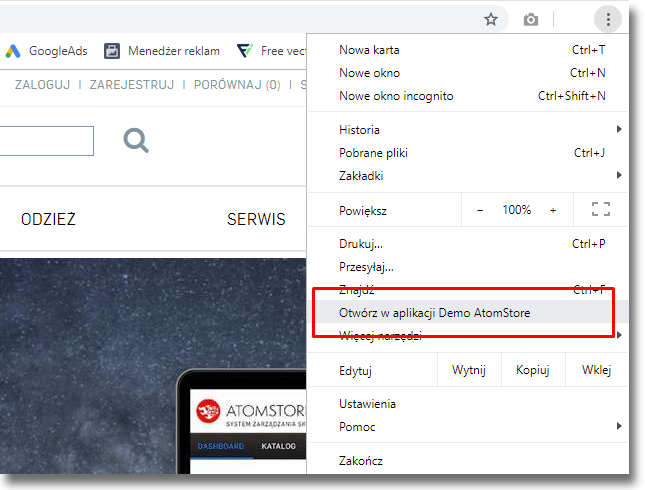Decrease zoom with minus button
The height and width of the screenshot is (490, 645).
(x=480, y=210)
